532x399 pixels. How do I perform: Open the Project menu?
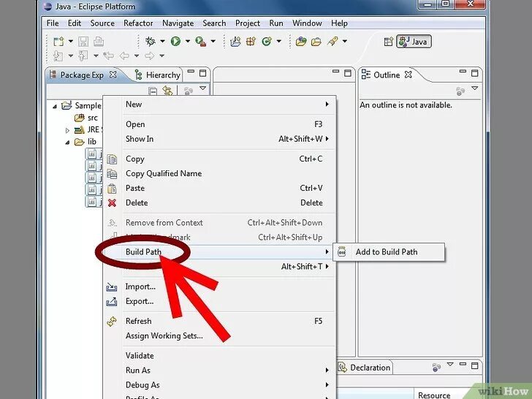coord(248,23)
